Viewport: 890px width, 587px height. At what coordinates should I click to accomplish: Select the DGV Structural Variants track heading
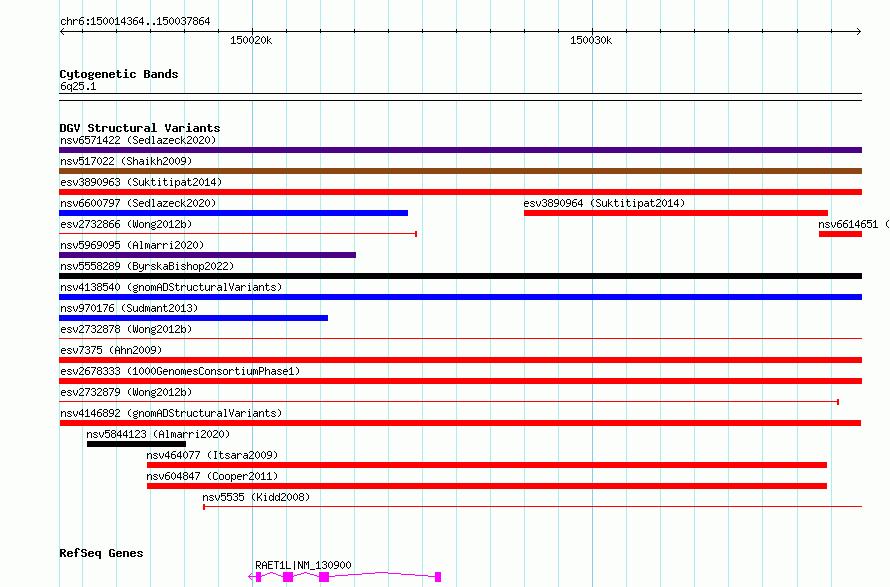(140, 128)
